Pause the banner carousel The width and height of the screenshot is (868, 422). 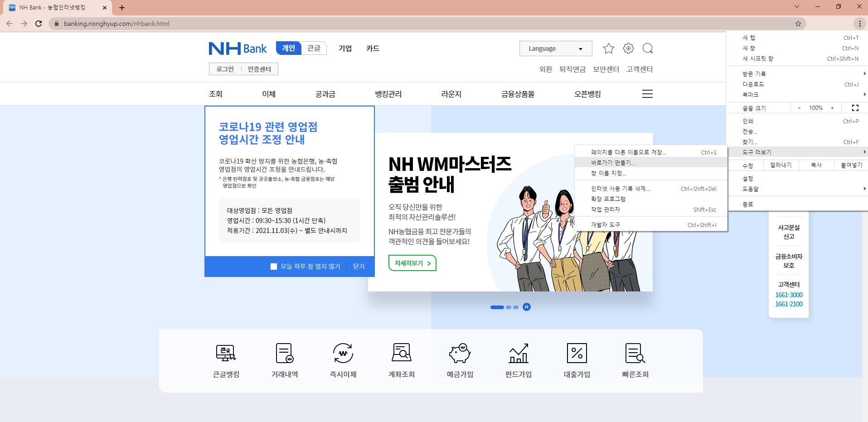(527, 307)
